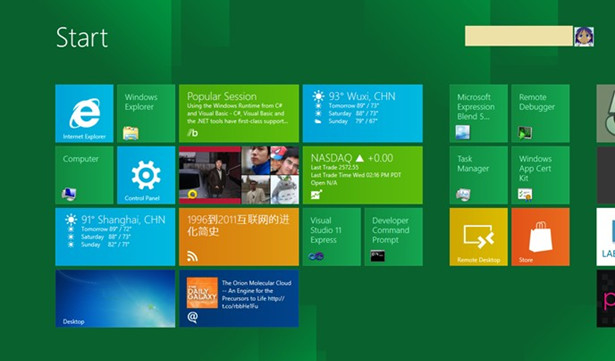Screen dimensions: 615x361
Task: Open the NASDAQ stock tile
Action: [362, 175]
